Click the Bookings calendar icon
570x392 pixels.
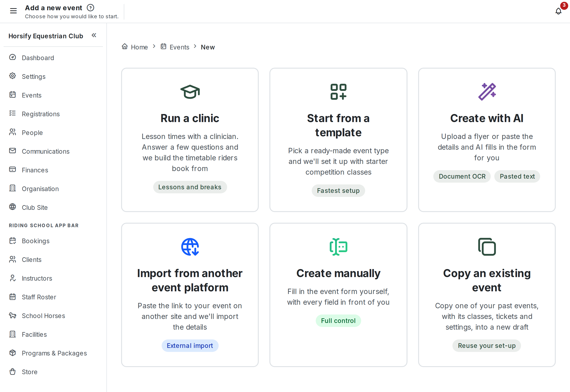tap(12, 241)
